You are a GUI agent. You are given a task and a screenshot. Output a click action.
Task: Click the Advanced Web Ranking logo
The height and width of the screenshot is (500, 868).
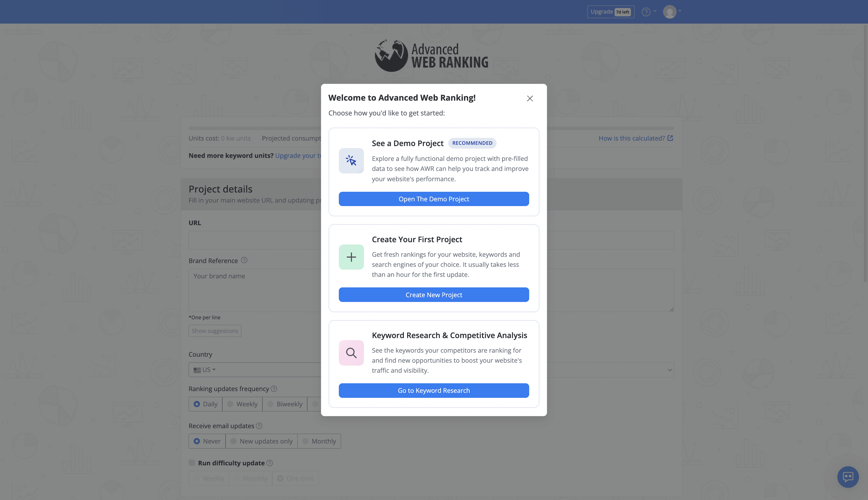pyautogui.click(x=431, y=56)
